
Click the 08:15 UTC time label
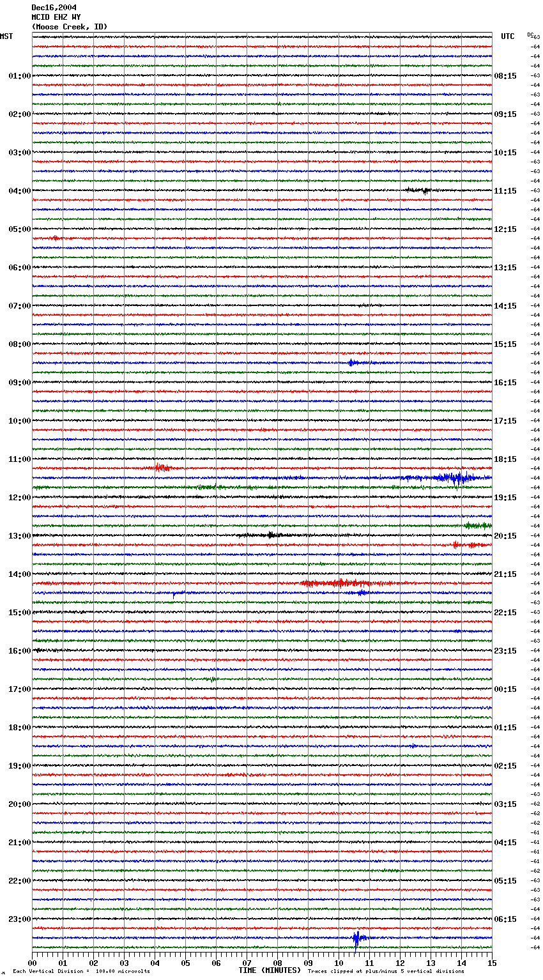coord(505,76)
